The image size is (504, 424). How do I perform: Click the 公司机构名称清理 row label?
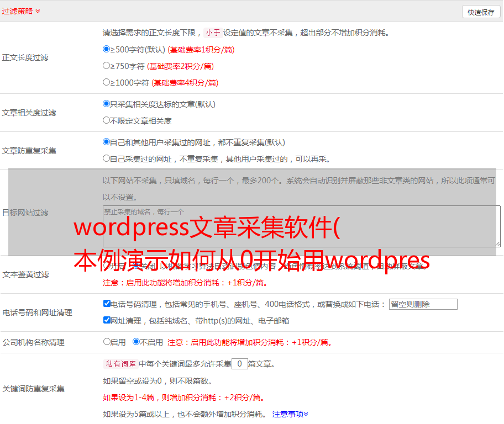click(x=33, y=342)
